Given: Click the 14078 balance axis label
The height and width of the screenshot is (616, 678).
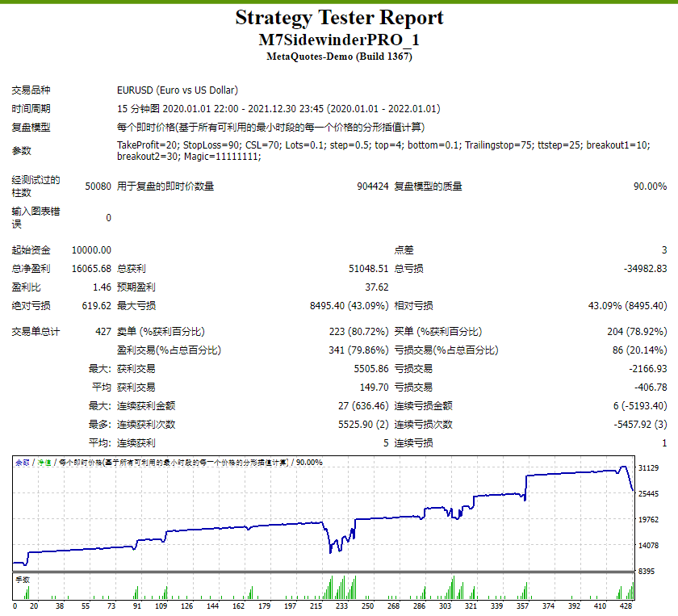Looking at the screenshot, I should tap(648, 546).
